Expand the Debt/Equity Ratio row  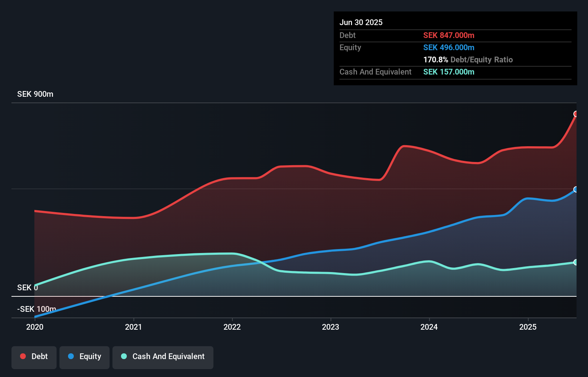click(x=468, y=59)
